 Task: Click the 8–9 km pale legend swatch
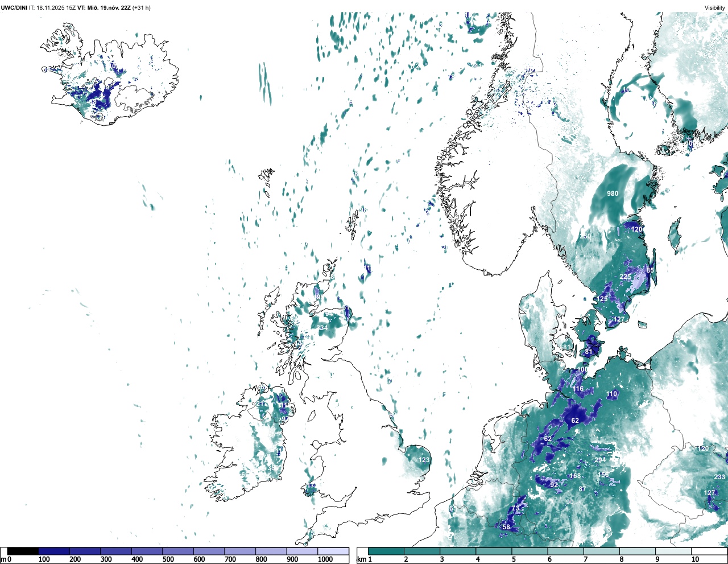637,551
